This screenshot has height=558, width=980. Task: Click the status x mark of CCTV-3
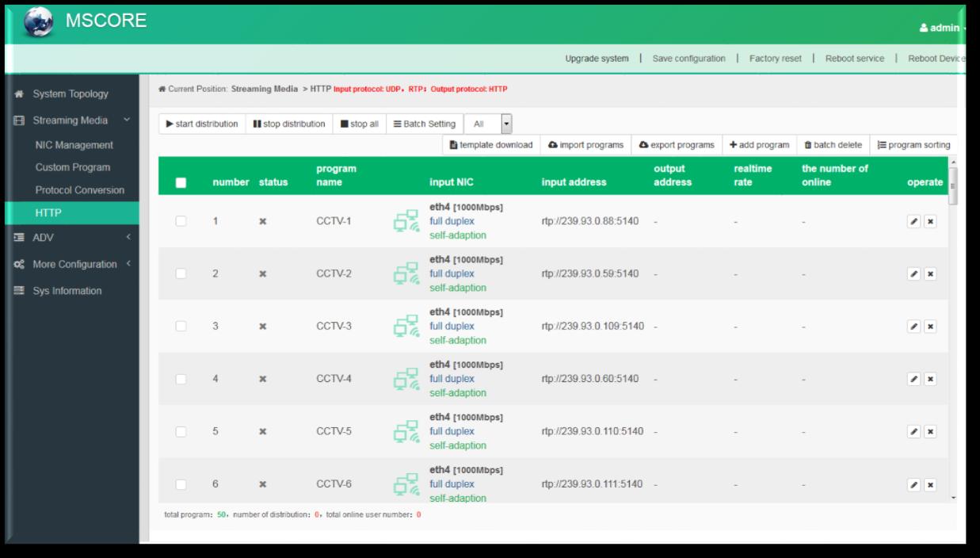pyautogui.click(x=262, y=327)
